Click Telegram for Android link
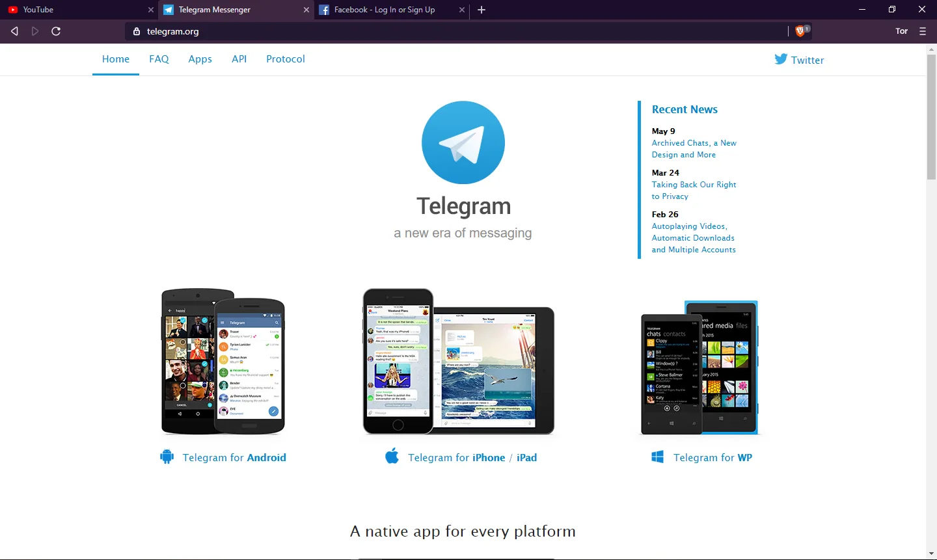Screen dimensions: 937x560 (x=234, y=457)
